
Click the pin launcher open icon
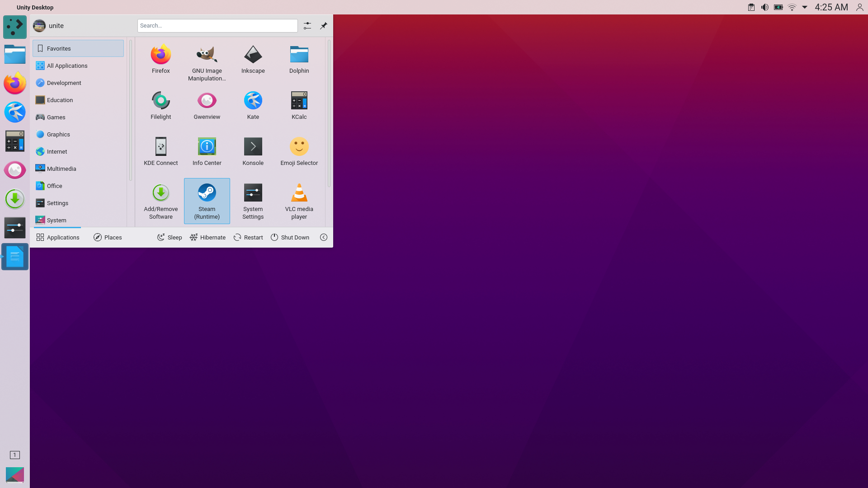[x=324, y=26]
